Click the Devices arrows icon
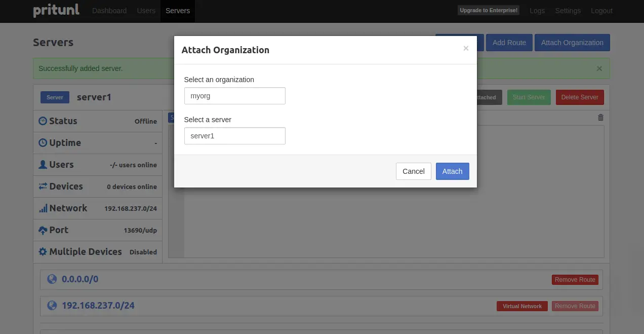The height and width of the screenshot is (334, 644). point(43,187)
